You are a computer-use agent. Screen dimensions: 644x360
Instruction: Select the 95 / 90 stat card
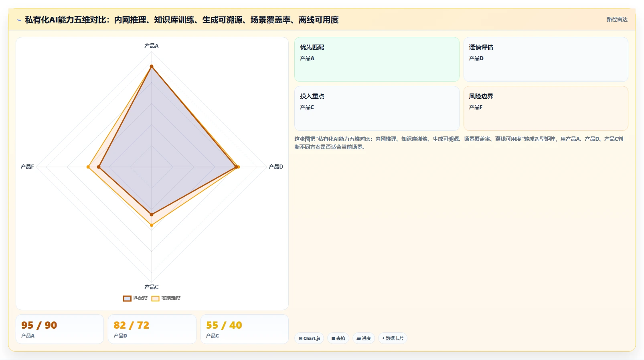tap(60, 329)
